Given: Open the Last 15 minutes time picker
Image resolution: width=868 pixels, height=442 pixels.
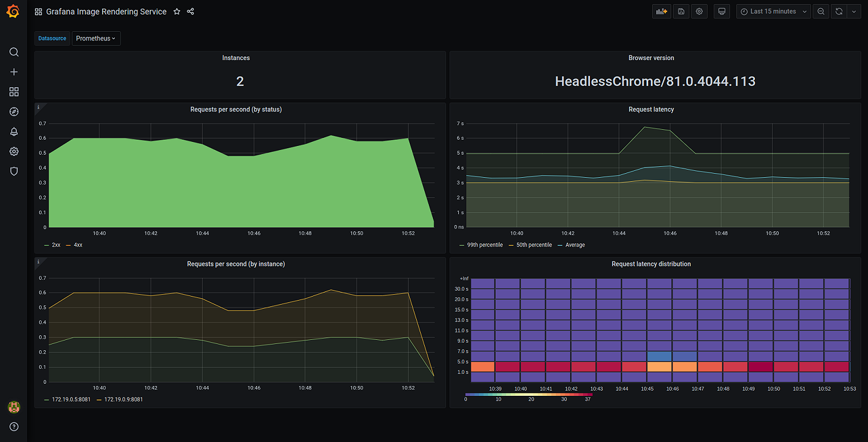Looking at the screenshot, I should click(773, 12).
